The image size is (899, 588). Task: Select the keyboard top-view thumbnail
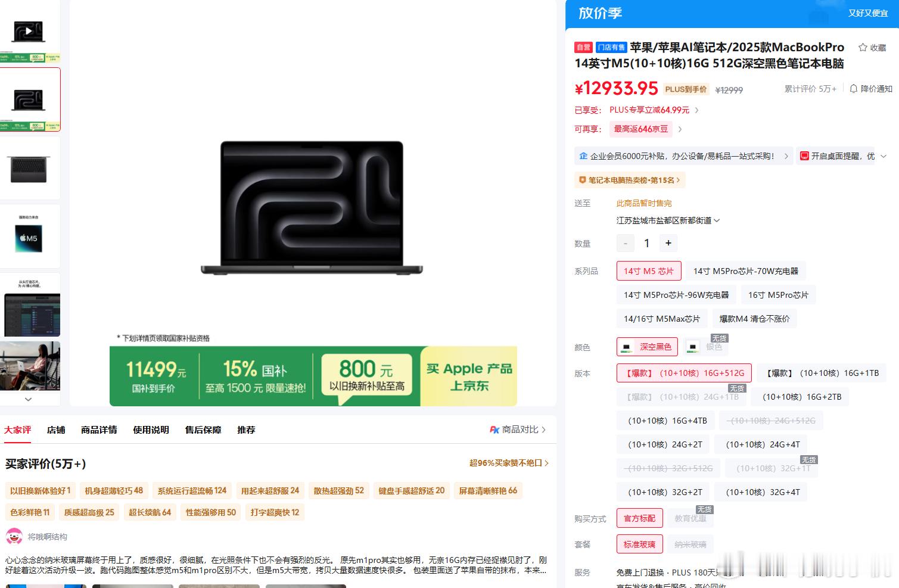point(28,168)
